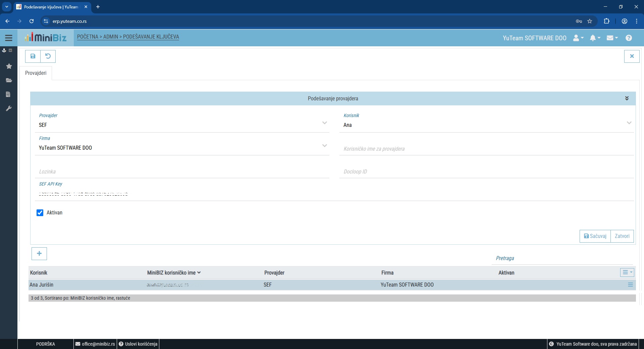Open browser extensions icon

coord(606,21)
